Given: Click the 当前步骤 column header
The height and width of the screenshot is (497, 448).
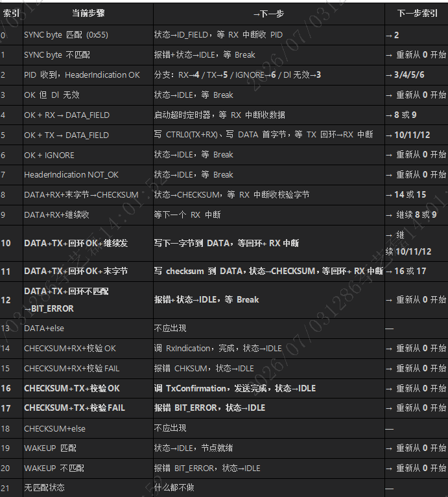Looking at the screenshot, I should click(x=88, y=14).
